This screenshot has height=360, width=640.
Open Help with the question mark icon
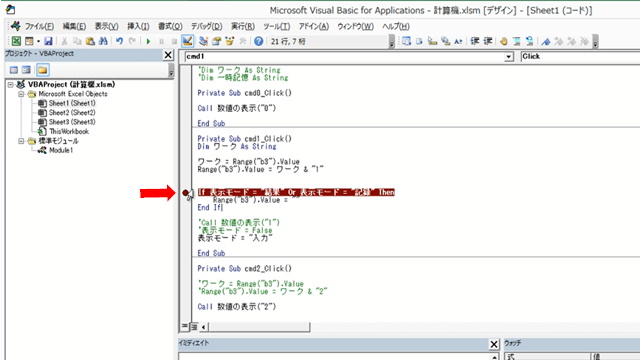(x=258, y=41)
